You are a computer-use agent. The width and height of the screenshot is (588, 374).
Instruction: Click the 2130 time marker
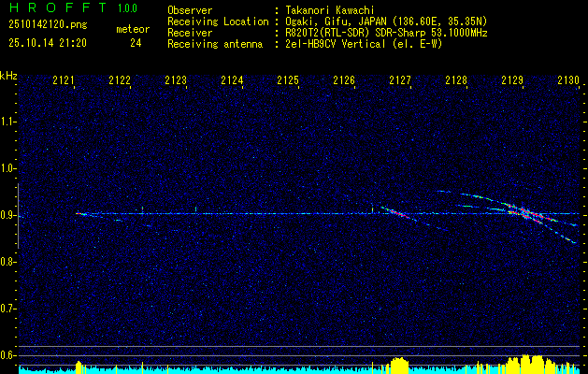click(x=567, y=81)
